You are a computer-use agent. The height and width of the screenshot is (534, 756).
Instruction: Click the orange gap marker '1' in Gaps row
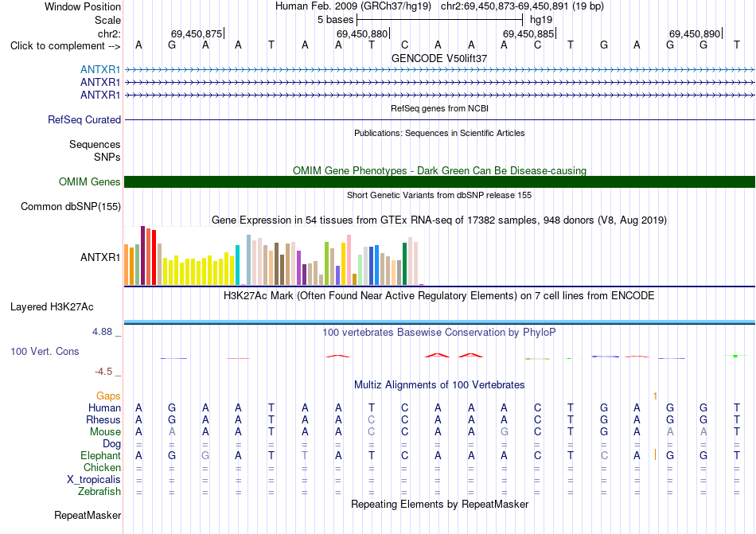[655, 396]
